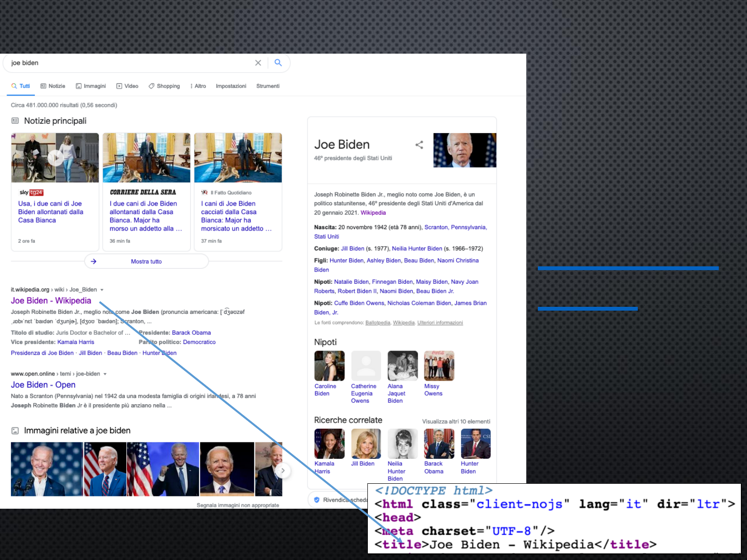Click the Kamala Harris Vice presidente link

76,342
